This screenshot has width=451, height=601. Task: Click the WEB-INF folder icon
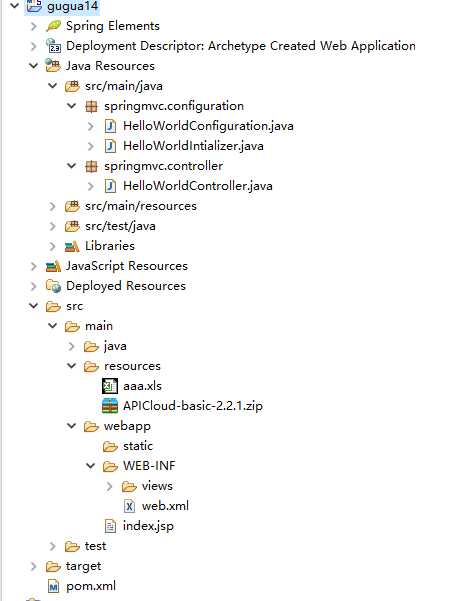pos(110,466)
